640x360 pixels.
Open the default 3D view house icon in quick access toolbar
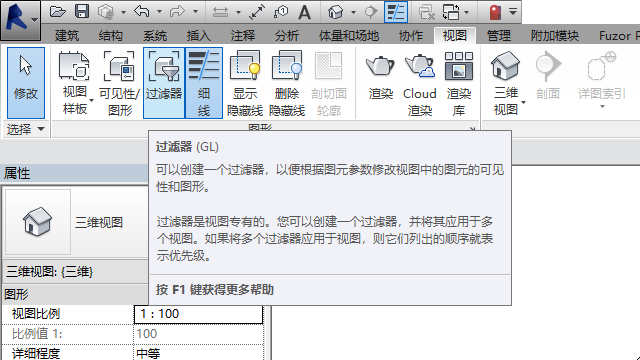[x=335, y=12]
